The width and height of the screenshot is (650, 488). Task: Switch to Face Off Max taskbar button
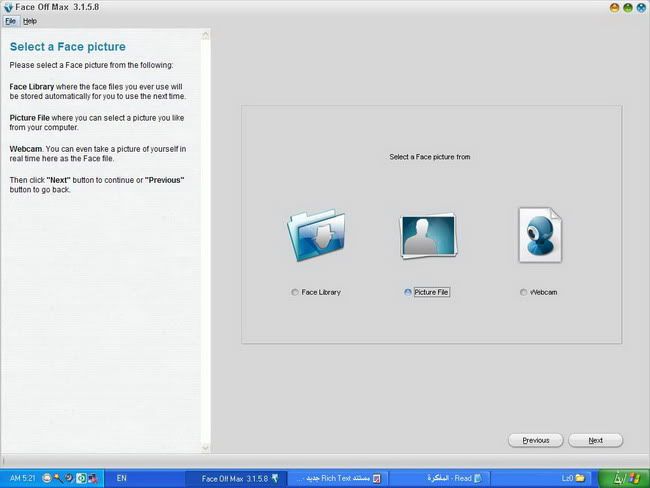point(236,478)
